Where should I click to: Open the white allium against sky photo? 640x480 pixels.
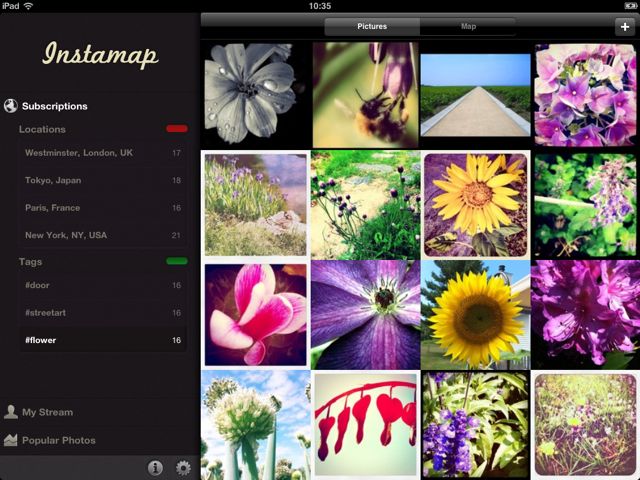(256, 425)
